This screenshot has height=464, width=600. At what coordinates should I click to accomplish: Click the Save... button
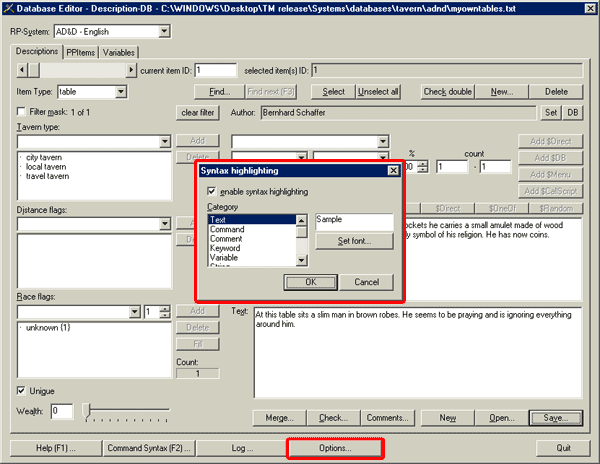[556, 417]
